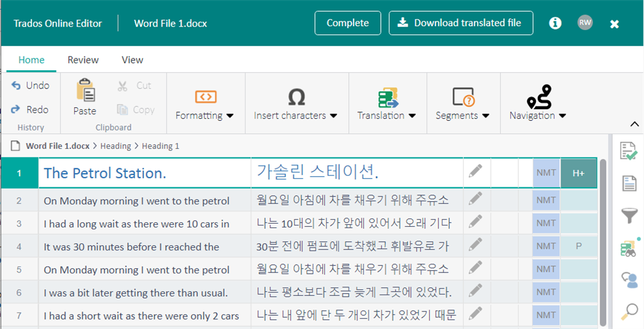Viewport: 644px width, 329px height.
Task: Select segment number 1 cell
Action: [20, 173]
